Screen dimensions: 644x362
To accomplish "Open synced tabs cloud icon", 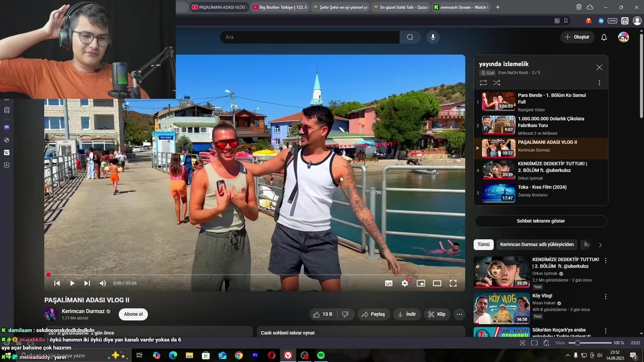I will [x=590, y=7].
